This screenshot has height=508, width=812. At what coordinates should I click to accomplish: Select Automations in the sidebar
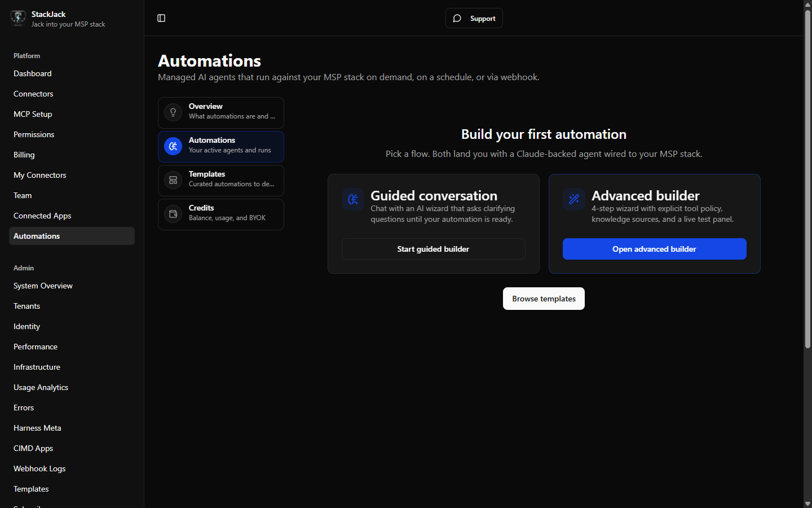click(72, 236)
